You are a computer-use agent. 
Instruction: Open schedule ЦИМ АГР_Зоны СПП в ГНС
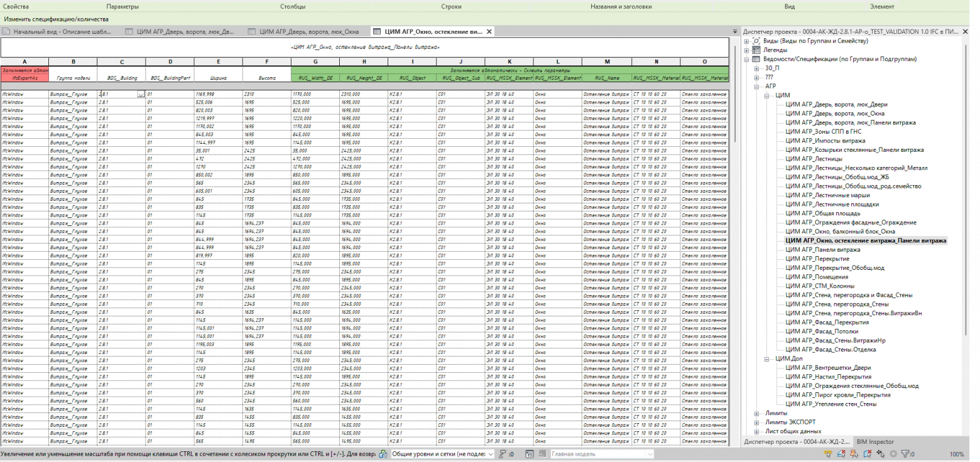pyautogui.click(x=822, y=132)
